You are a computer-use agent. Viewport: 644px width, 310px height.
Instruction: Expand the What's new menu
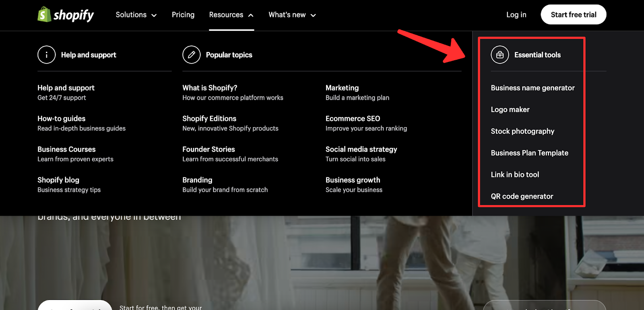292,15
